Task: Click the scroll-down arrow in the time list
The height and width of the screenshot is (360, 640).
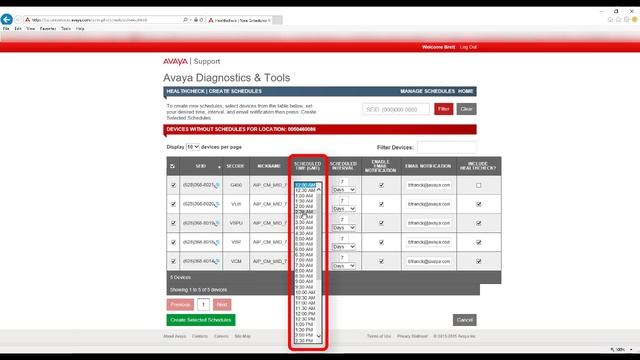Action: [x=319, y=336]
